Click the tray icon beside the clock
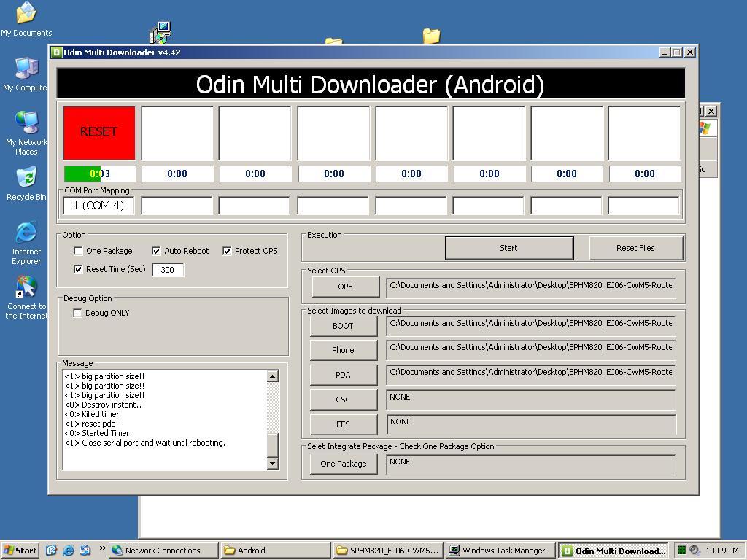The height and width of the screenshot is (560, 747). [694, 551]
